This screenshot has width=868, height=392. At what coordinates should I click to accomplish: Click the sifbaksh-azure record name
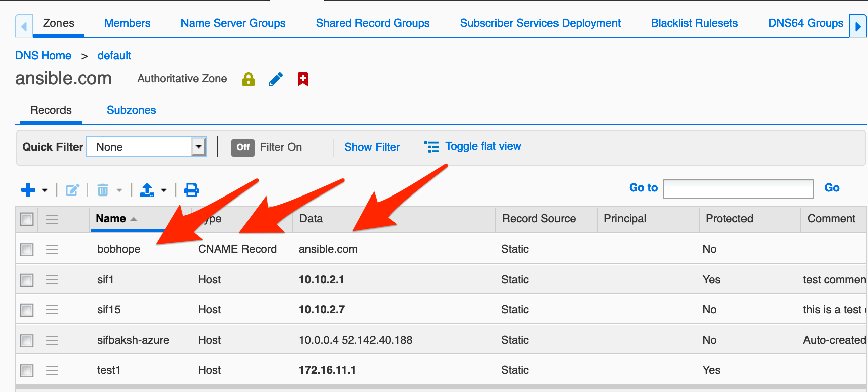coord(133,340)
